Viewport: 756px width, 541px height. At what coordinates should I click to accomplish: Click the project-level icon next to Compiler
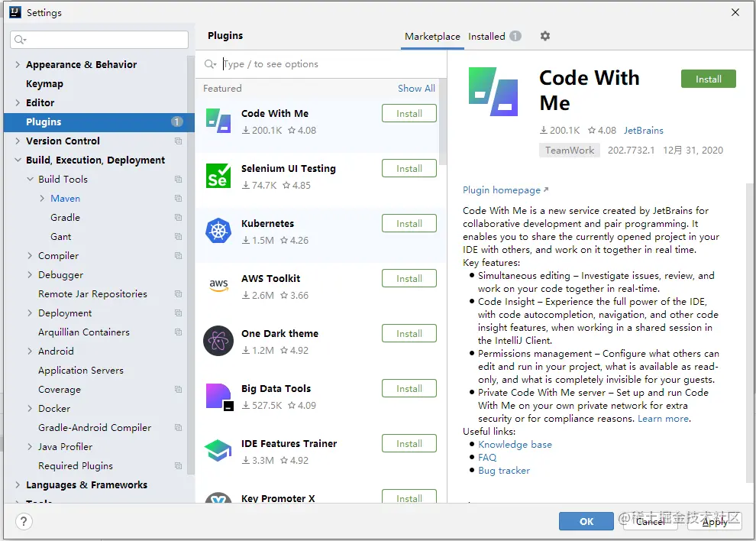point(179,256)
